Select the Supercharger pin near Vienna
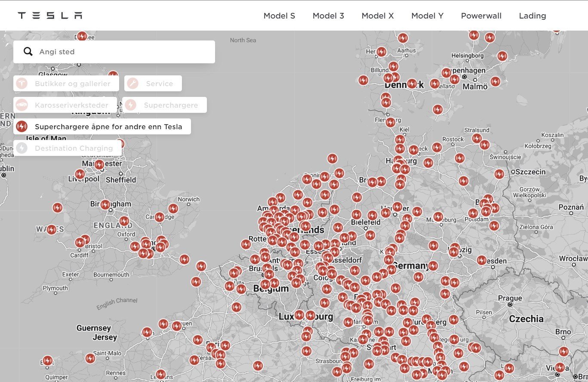Image resolution: width=588 pixels, height=382 pixels. coord(560,367)
